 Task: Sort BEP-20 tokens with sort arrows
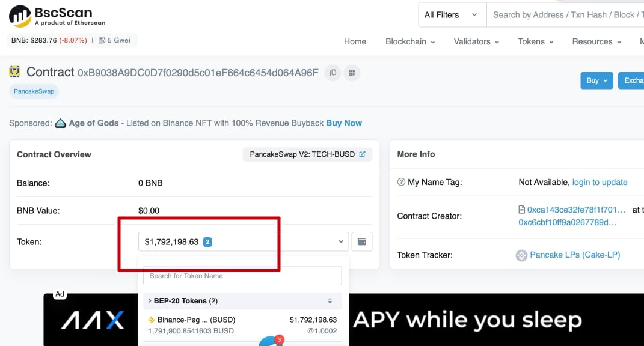click(330, 301)
